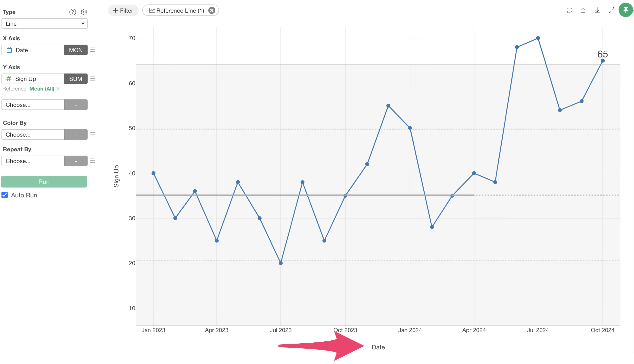Viewport: 634px width, 364px height.
Task: Open the MON date unit dropdown
Action: [76, 50]
